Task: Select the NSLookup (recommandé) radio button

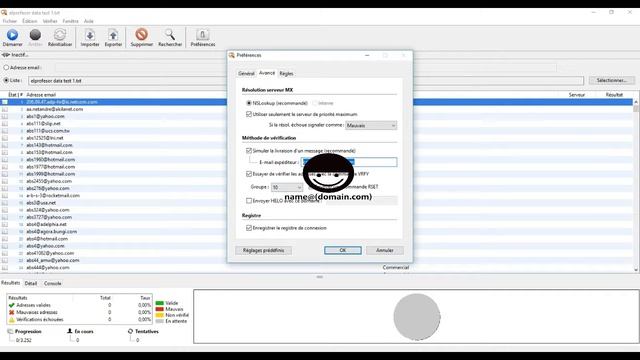Action: point(249,103)
